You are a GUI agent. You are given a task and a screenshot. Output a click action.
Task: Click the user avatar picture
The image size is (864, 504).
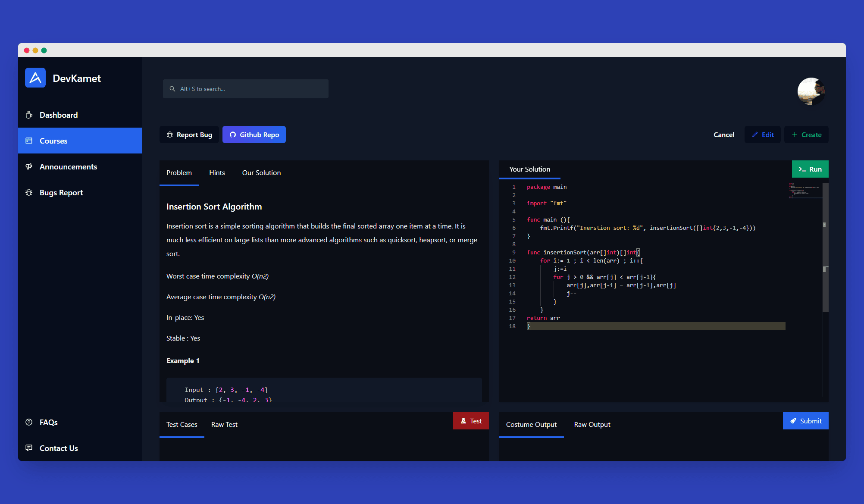(x=811, y=91)
